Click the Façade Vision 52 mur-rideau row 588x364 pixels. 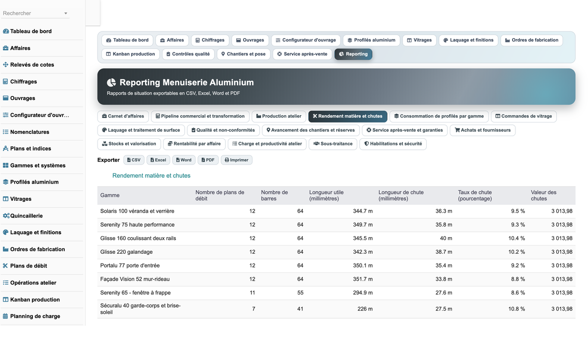click(336, 279)
